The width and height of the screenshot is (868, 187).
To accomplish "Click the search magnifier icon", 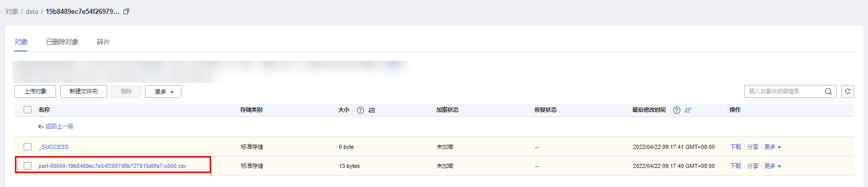I will 828,92.
